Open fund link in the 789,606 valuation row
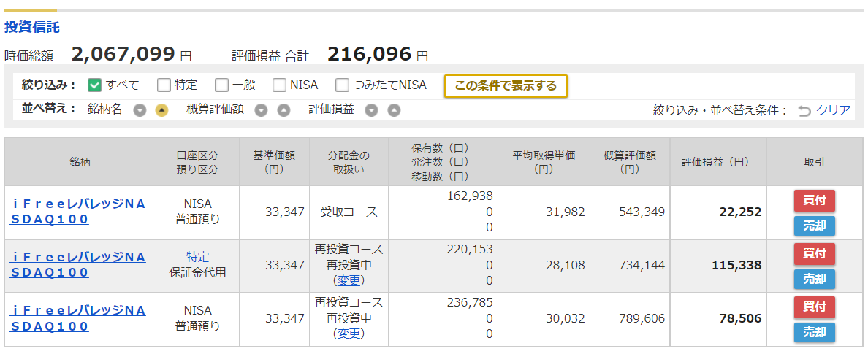The height and width of the screenshot is (354, 868). 77,318
